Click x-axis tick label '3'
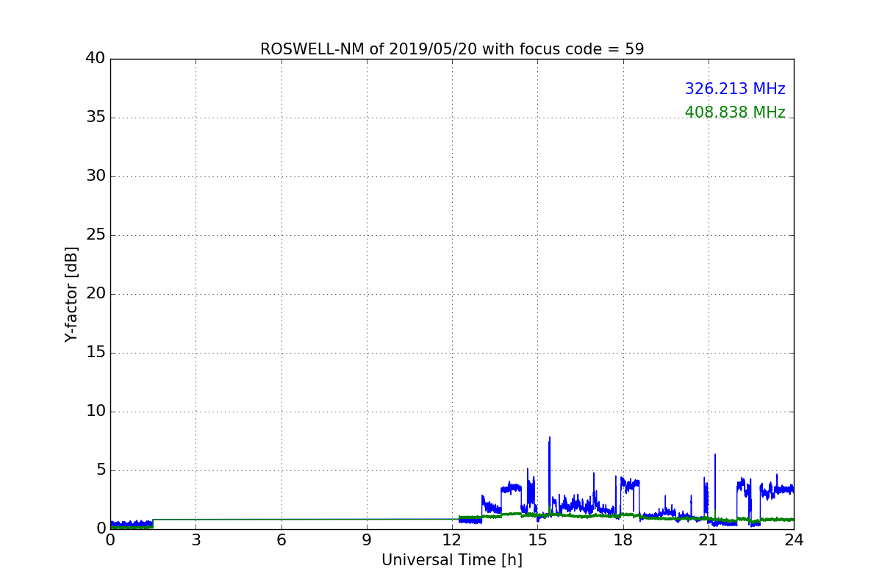The image size is (882, 588). point(196,540)
